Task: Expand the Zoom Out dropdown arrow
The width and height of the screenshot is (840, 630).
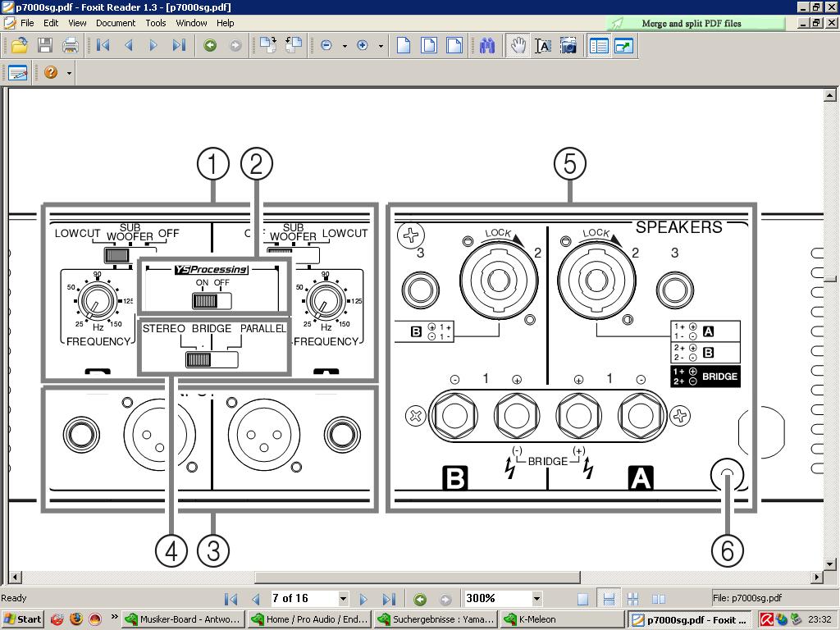Action: (x=345, y=46)
